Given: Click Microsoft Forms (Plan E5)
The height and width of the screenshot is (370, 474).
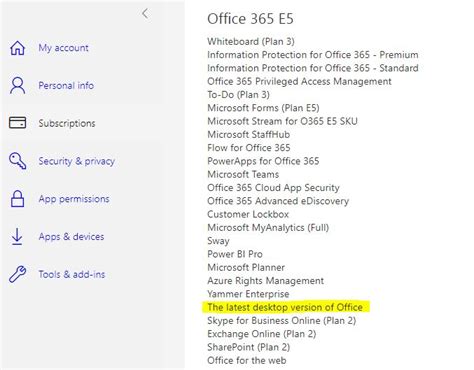Looking at the screenshot, I should coord(263,108).
